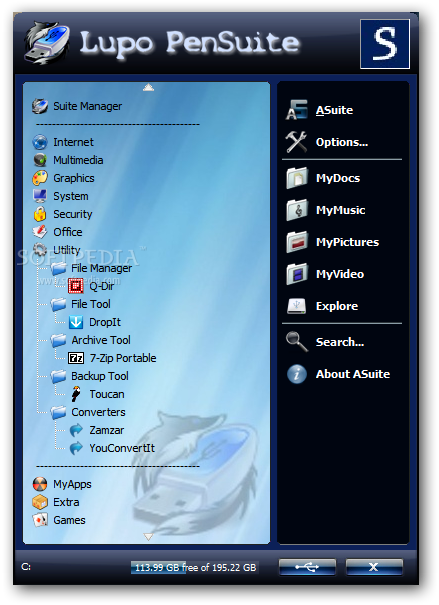This screenshot has height=605, width=439.
Task: Select the Security text label
Action: pyautogui.click(x=73, y=214)
